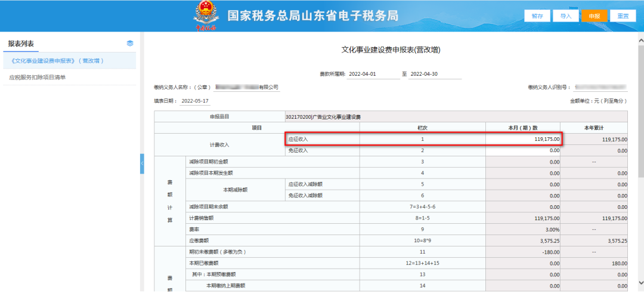Click 应征收入 this-month value 119,175.00
This screenshot has width=644, height=293.
point(523,139)
